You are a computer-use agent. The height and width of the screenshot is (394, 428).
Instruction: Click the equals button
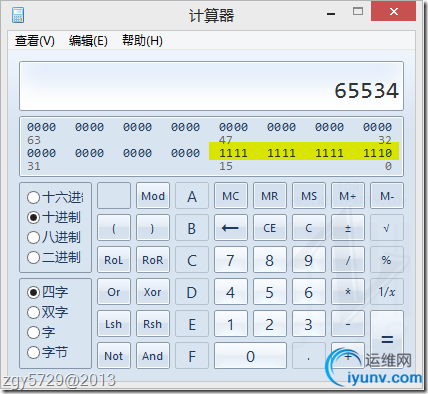click(387, 340)
